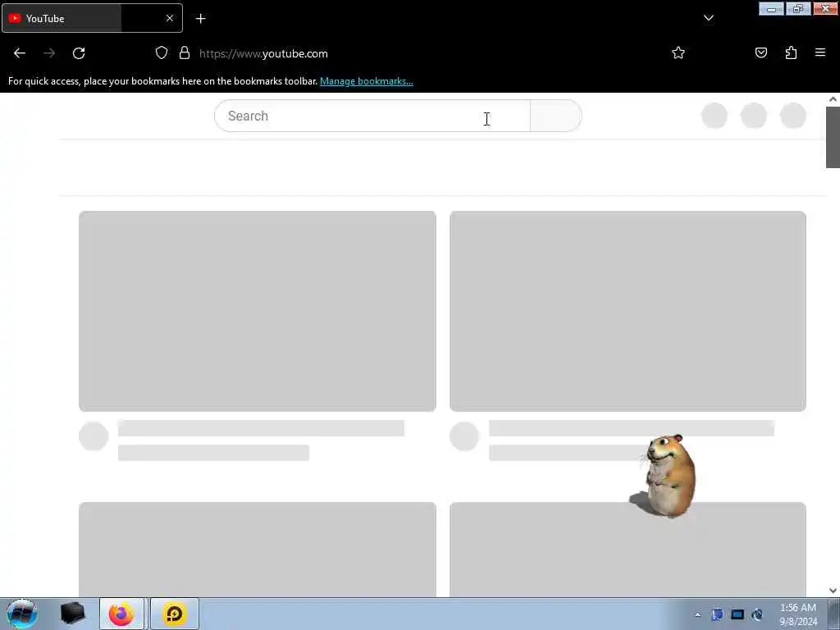This screenshot has width=840, height=630.
Task: Click the youtube.com address bar
Action: tap(418, 53)
